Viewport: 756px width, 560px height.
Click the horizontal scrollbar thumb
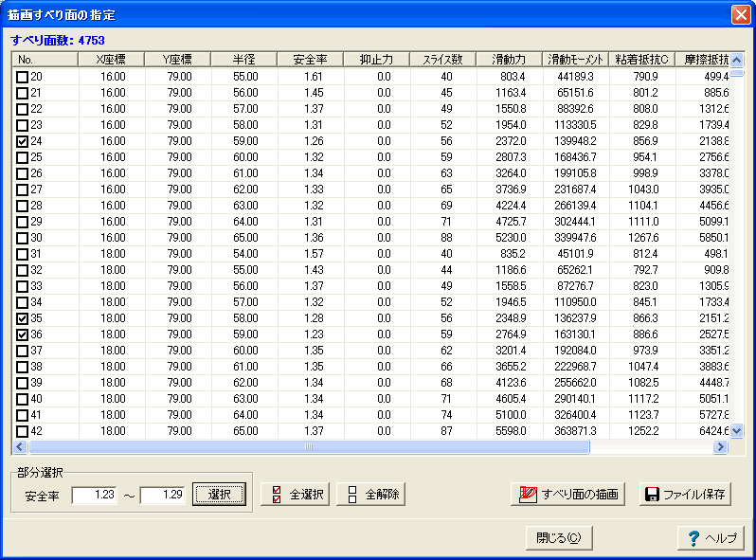point(309,446)
